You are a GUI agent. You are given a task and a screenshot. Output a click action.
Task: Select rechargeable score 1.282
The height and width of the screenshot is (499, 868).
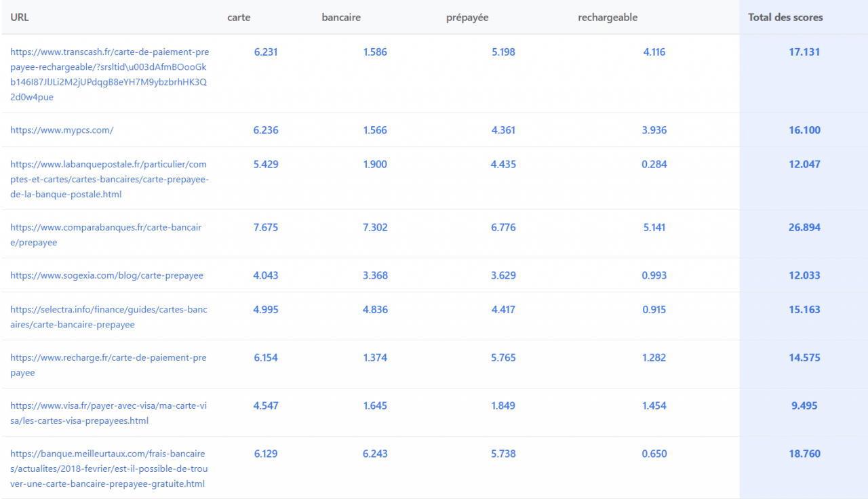(654, 357)
